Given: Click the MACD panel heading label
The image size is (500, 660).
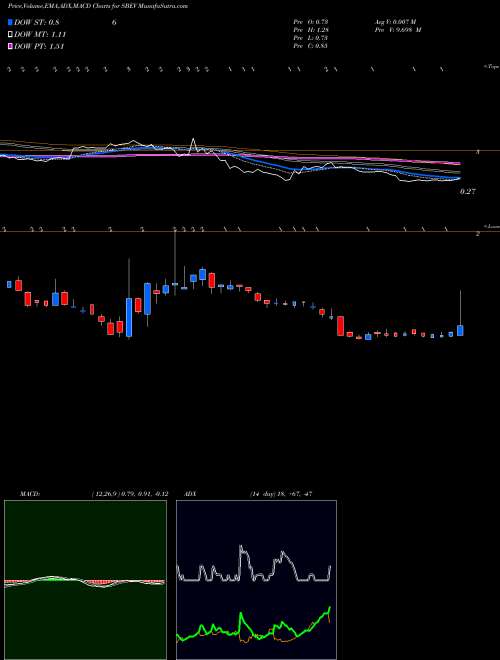Looking at the screenshot, I should click(x=30, y=494).
